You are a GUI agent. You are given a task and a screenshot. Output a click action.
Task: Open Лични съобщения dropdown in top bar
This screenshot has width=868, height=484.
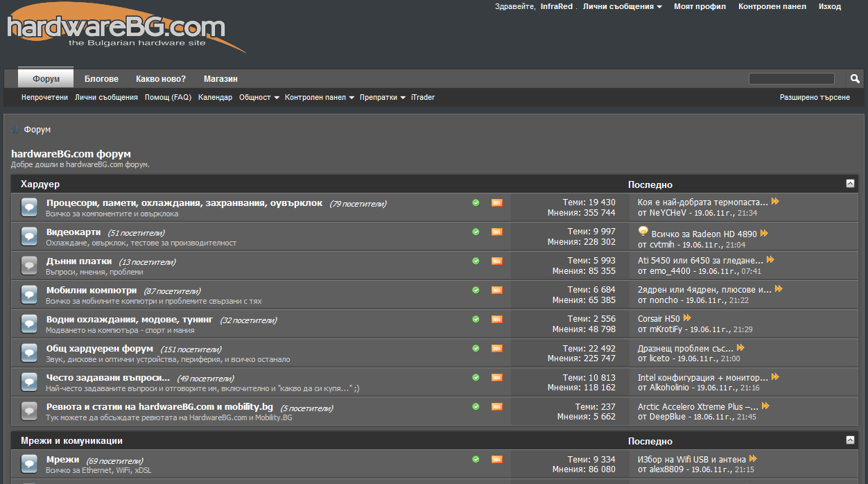click(622, 6)
